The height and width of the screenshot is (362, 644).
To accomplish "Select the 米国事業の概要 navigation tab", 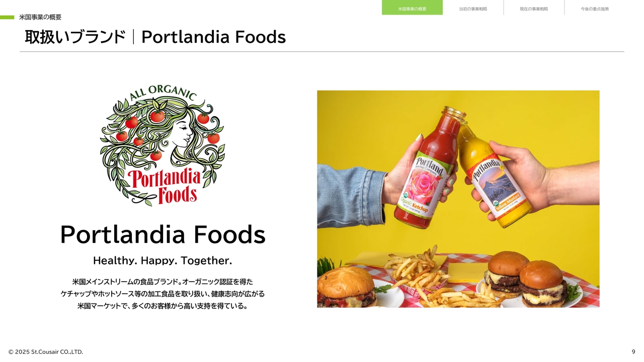I will [412, 8].
